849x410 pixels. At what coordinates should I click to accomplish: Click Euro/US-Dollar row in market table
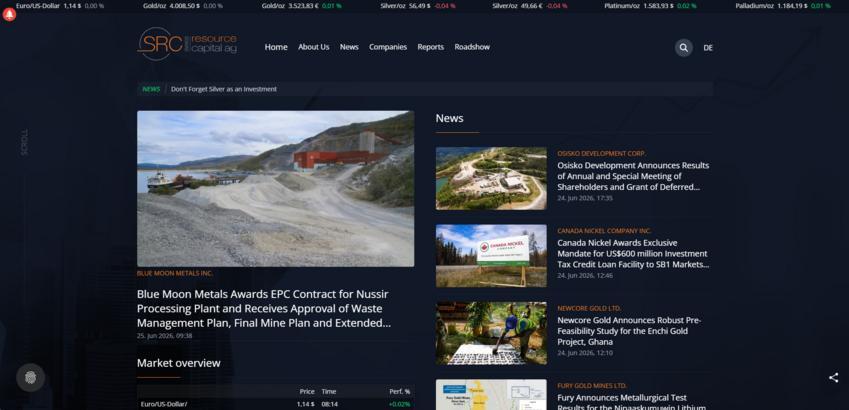pyautogui.click(x=276, y=404)
